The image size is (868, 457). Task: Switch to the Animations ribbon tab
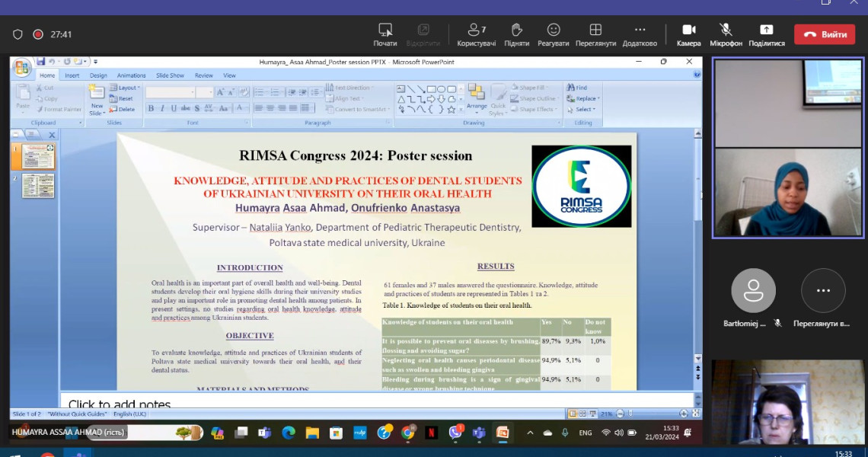click(x=131, y=75)
